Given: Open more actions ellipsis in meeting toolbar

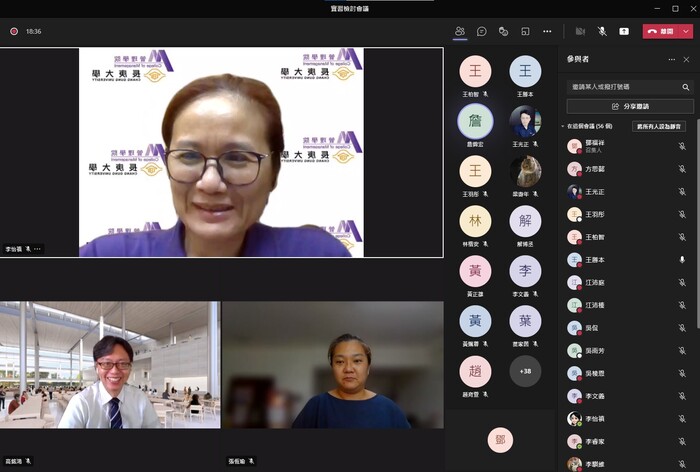Looking at the screenshot, I should click(547, 31).
